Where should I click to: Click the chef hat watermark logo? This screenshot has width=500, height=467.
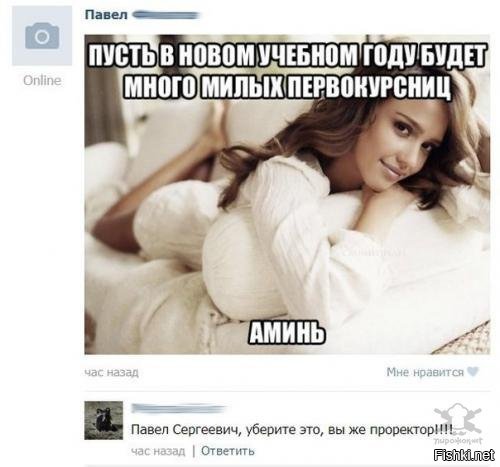point(459,418)
